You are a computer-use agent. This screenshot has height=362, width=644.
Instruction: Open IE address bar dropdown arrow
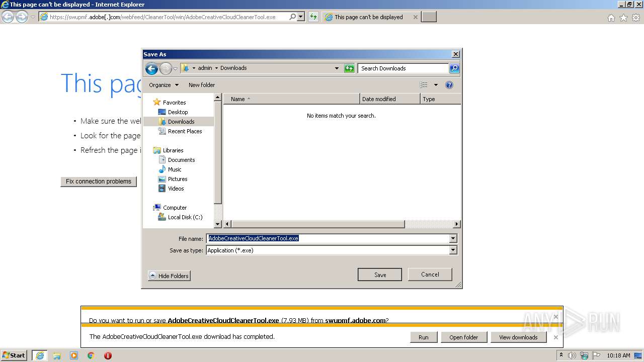(x=301, y=17)
